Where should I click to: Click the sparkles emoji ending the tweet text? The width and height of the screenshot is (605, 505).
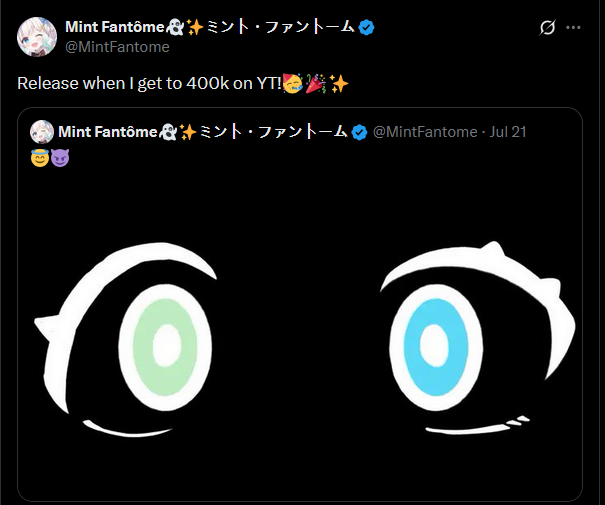coord(339,83)
